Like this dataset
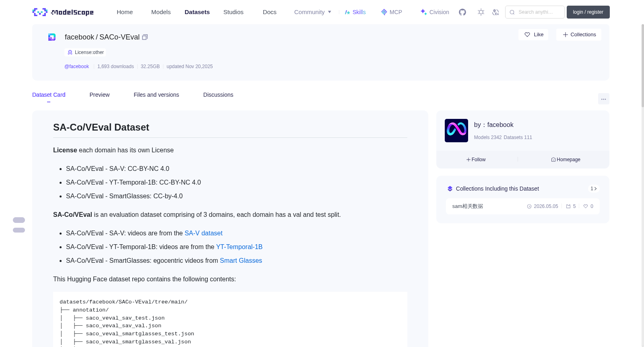644x347 pixels. click(534, 35)
